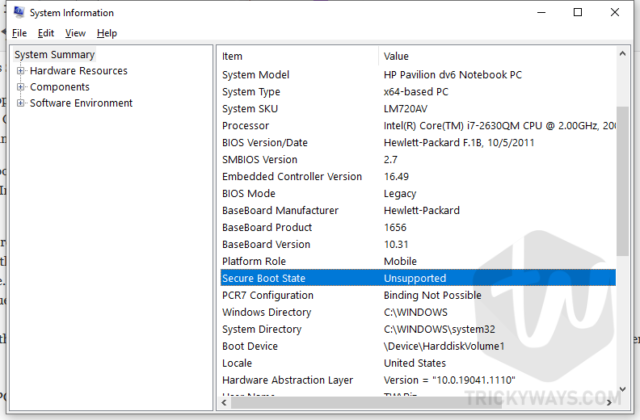Click the vertical scrollbar up arrow
This screenshot has width=640, height=420.
(622, 53)
